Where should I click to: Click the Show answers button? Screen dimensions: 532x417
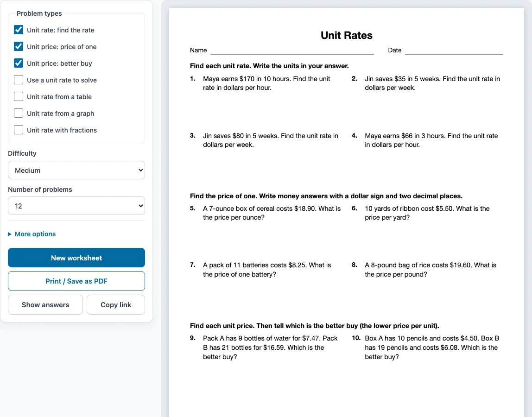[x=45, y=305]
